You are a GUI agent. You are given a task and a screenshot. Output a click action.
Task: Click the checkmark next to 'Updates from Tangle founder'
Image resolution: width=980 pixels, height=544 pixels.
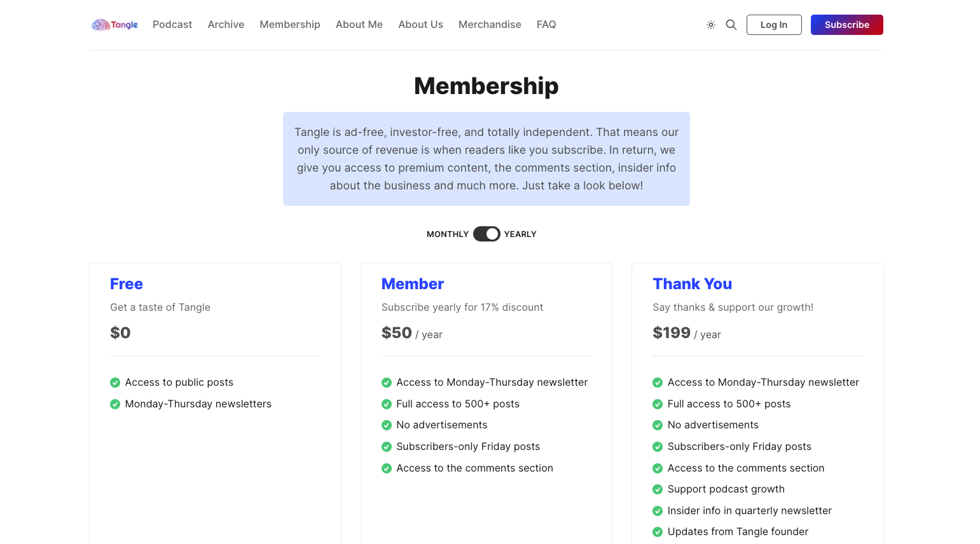(658, 531)
